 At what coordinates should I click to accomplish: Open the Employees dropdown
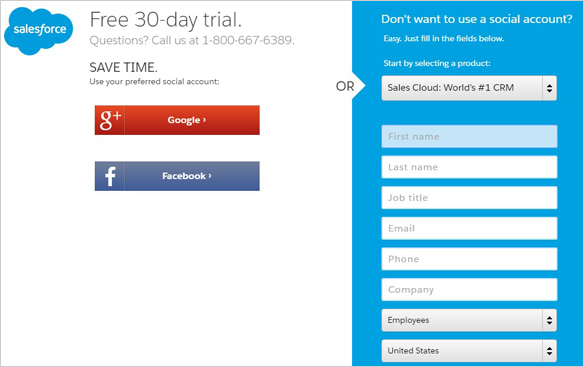[x=469, y=320]
